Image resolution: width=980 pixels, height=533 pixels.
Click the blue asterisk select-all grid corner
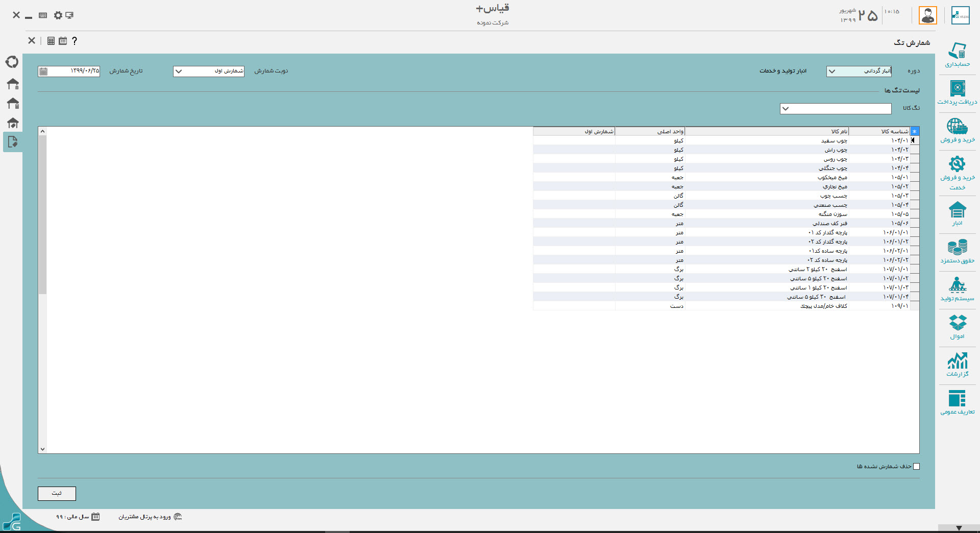click(x=914, y=131)
